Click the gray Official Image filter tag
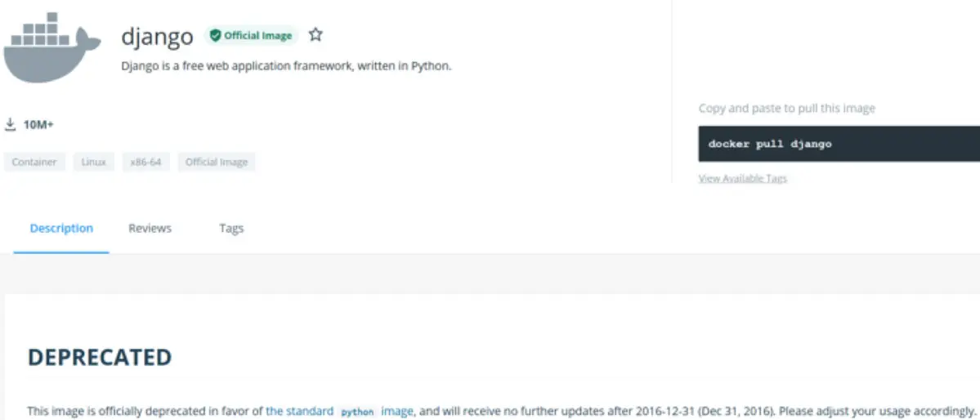This screenshot has width=980, height=420. [217, 162]
